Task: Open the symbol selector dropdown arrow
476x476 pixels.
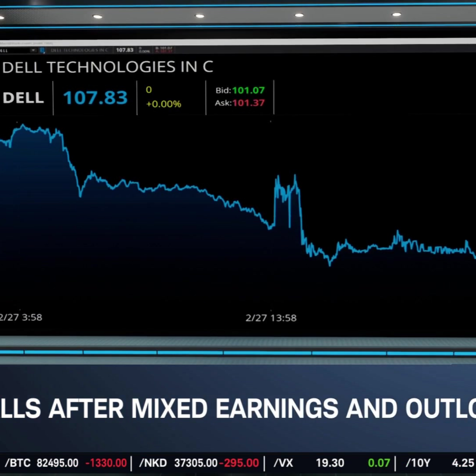Action: (33, 50)
